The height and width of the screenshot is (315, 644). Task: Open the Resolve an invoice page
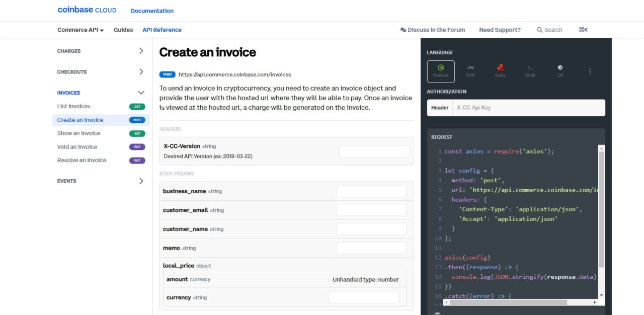[82, 161]
